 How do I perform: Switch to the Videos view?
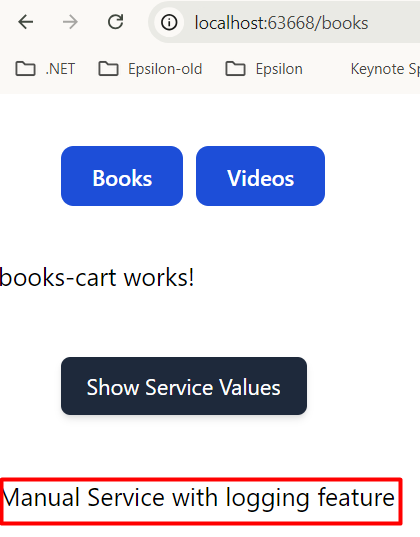(x=260, y=176)
